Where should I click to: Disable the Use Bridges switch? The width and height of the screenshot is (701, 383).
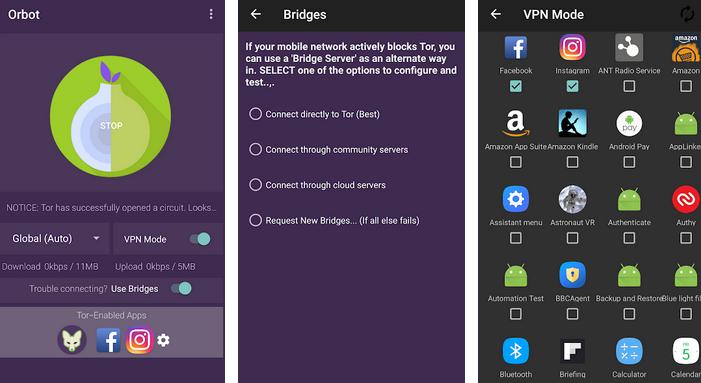point(181,289)
